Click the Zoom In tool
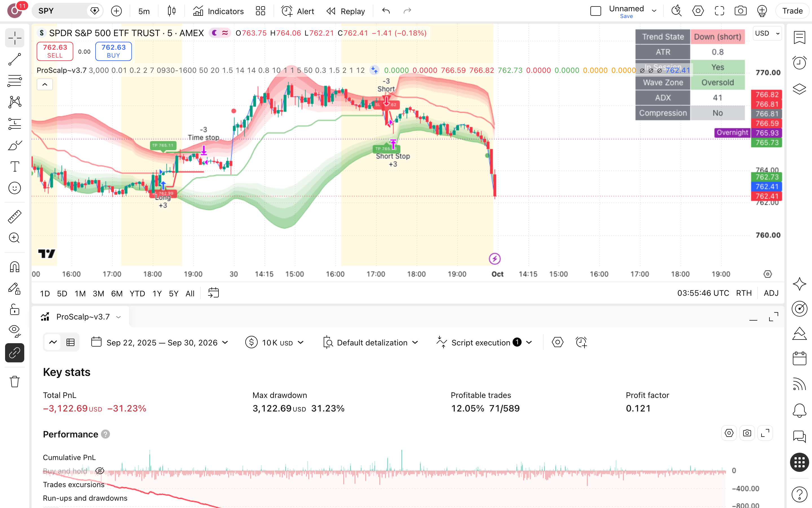Screen dimensions: 812x508 pyautogui.click(x=14, y=238)
